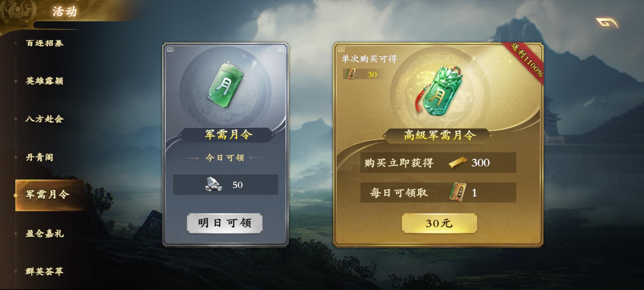Open the 百连招募 activity tab
This screenshot has height=290, width=644.
[x=45, y=43]
